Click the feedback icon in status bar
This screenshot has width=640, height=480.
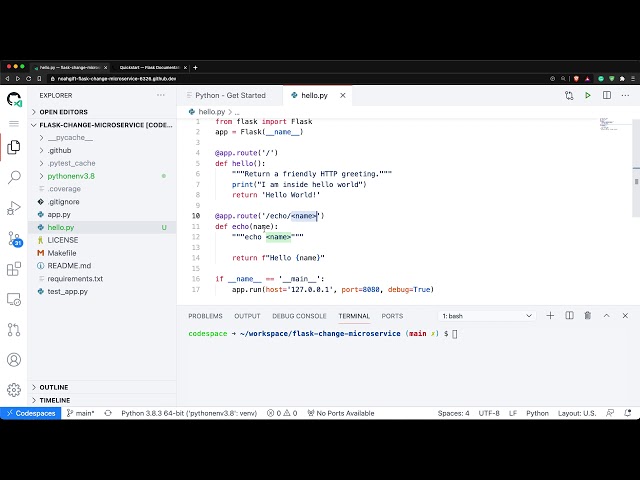610,413
